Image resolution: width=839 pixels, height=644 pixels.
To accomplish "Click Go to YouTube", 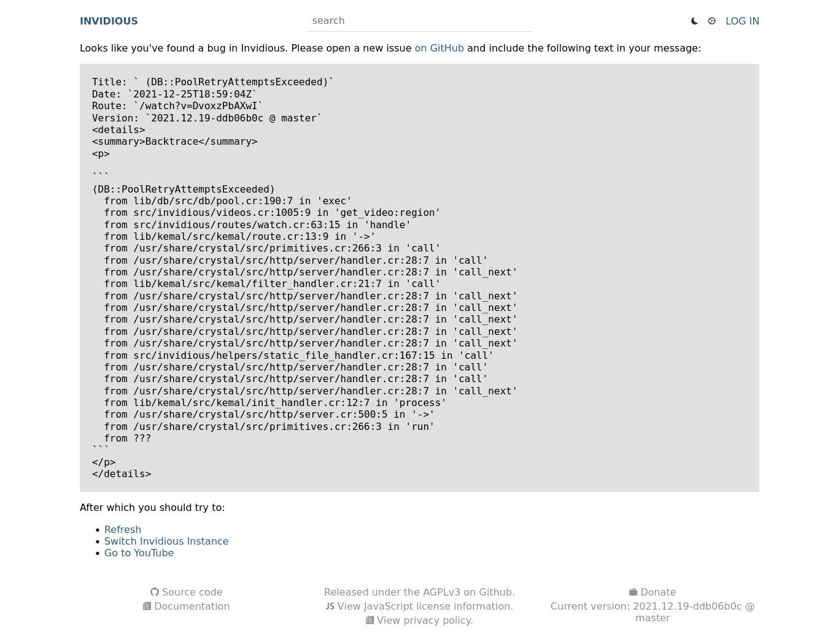I will click(x=139, y=553).
